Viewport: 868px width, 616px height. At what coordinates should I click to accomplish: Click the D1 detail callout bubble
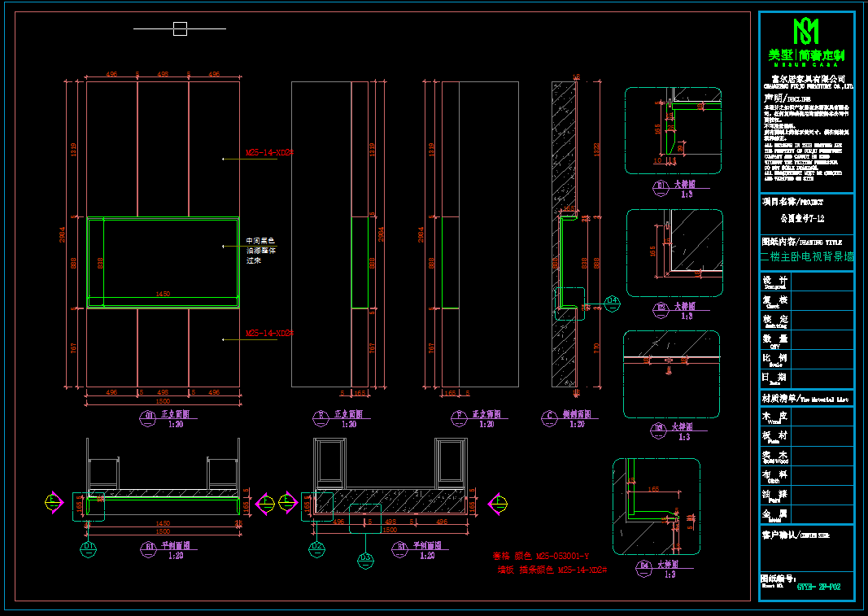point(88,547)
